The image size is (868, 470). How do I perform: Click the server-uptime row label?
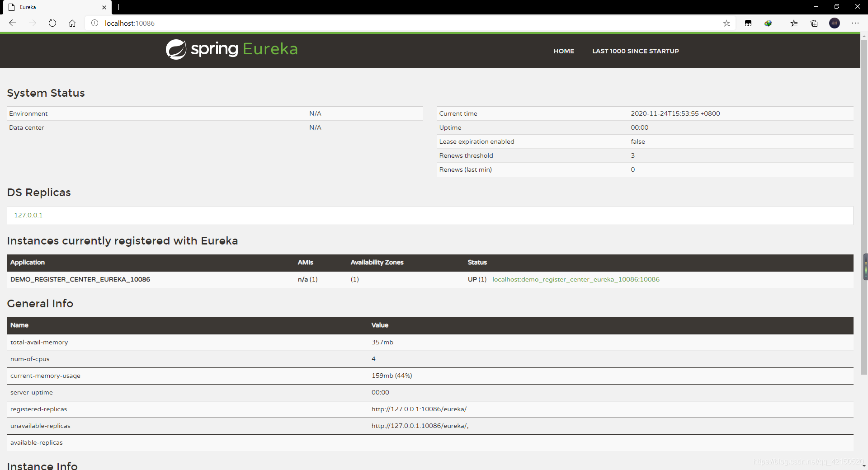pyautogui.click(x=32, y=392)
